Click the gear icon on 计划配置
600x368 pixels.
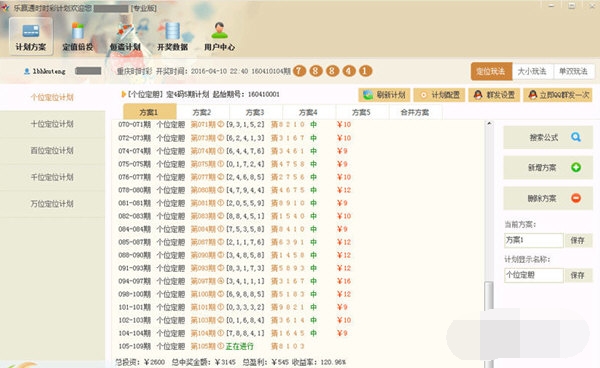pos(423,95)
